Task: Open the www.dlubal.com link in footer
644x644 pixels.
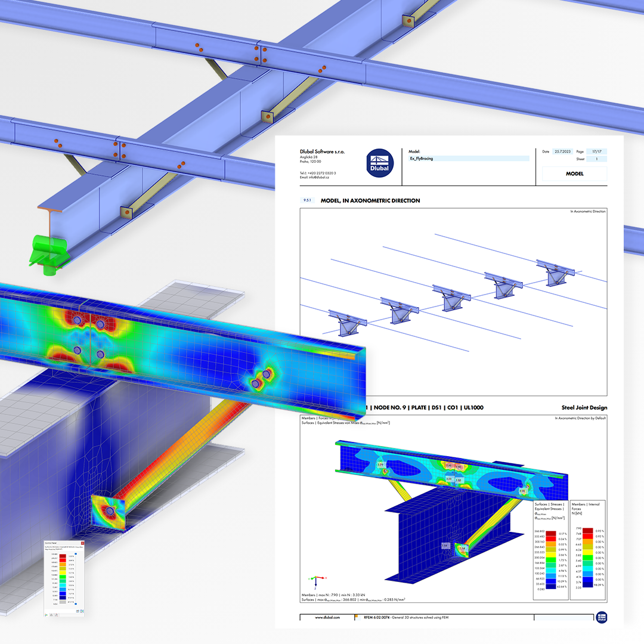Action: click(x=327, y=617)
